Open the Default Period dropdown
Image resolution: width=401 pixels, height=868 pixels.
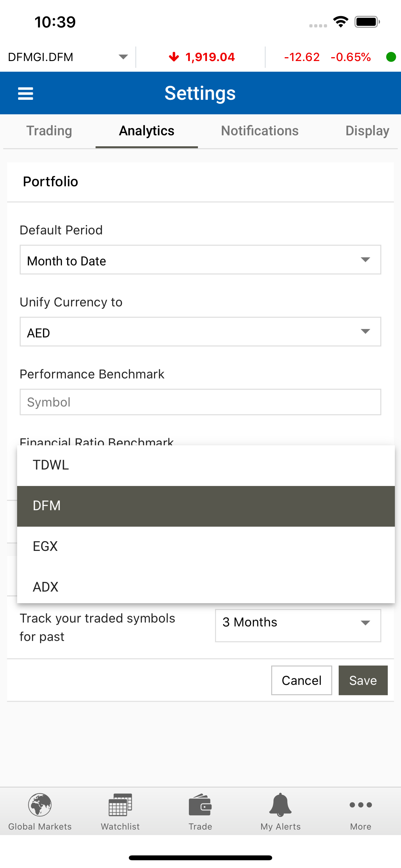click(x=200, y=260)
